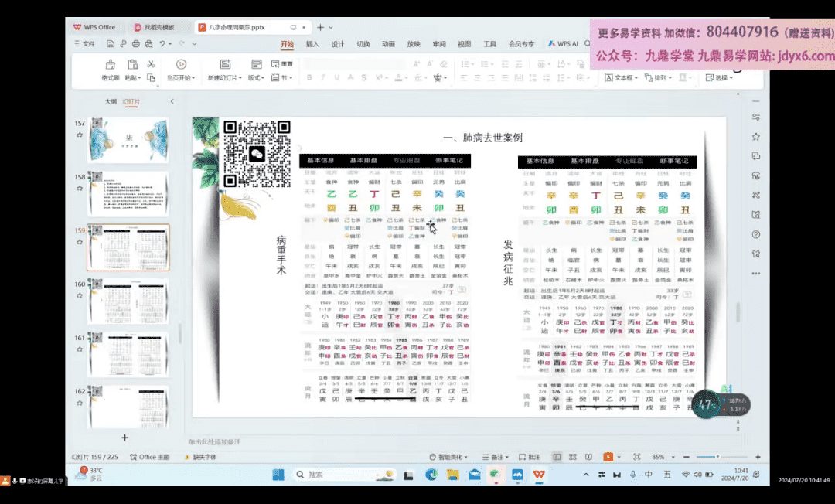
Task: Click the Cut scissors icon
Action: tap(152, 64)
